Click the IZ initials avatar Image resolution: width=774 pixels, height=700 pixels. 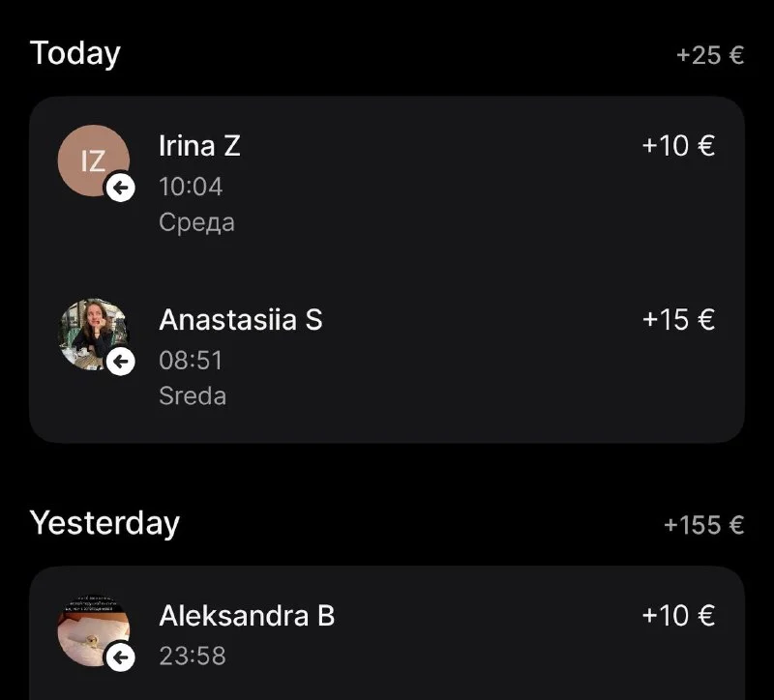click(x=93, y=160)
